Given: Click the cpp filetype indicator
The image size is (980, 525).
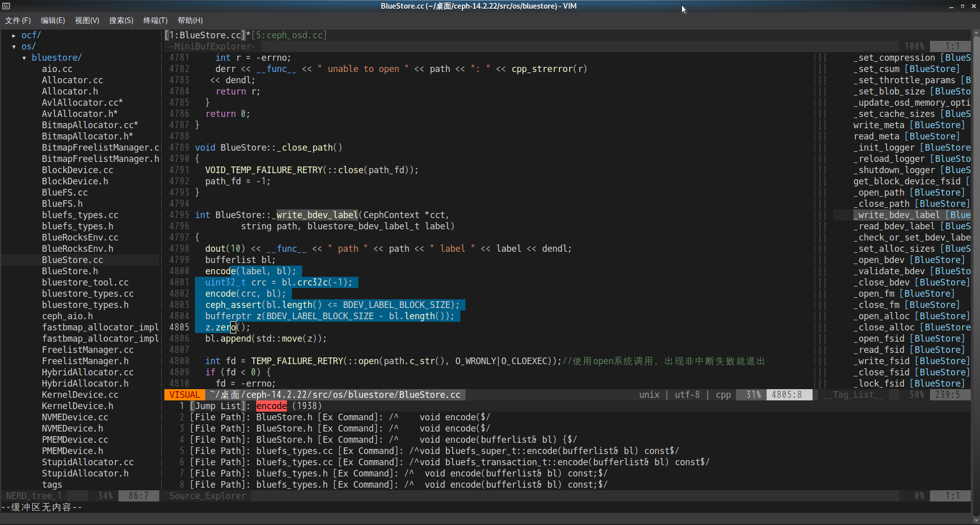Looking at the screenshot, I should pos(723,394).
